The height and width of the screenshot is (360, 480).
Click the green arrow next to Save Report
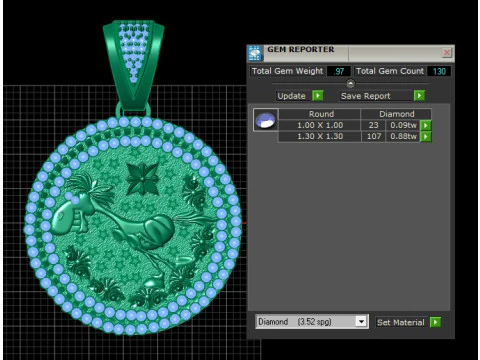click(419, 96)
